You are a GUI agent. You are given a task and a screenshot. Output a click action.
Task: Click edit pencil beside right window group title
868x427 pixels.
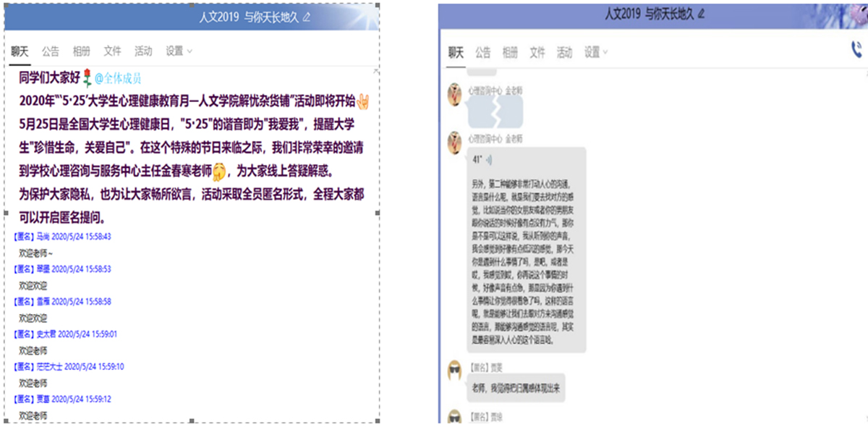(x=701, y=14)
